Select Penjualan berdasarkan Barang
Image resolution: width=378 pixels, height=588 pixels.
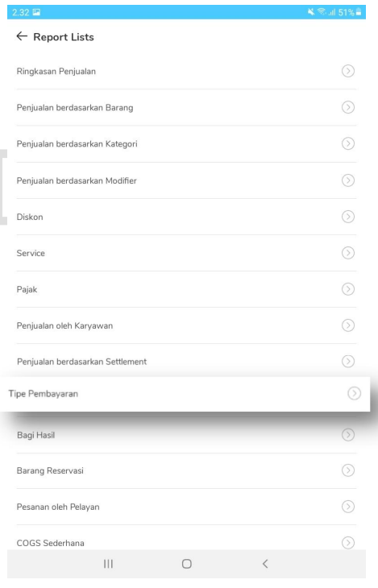[186, 108]
